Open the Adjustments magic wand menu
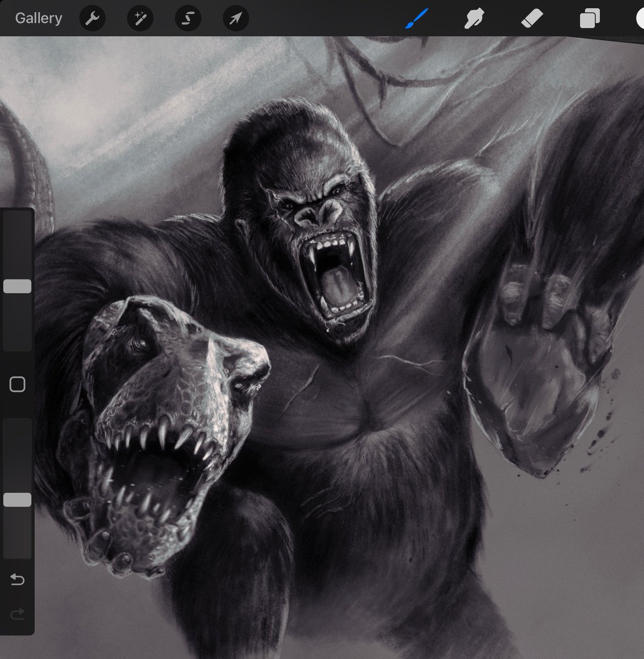Screen dimensions: 644x659 coord(140,18)
